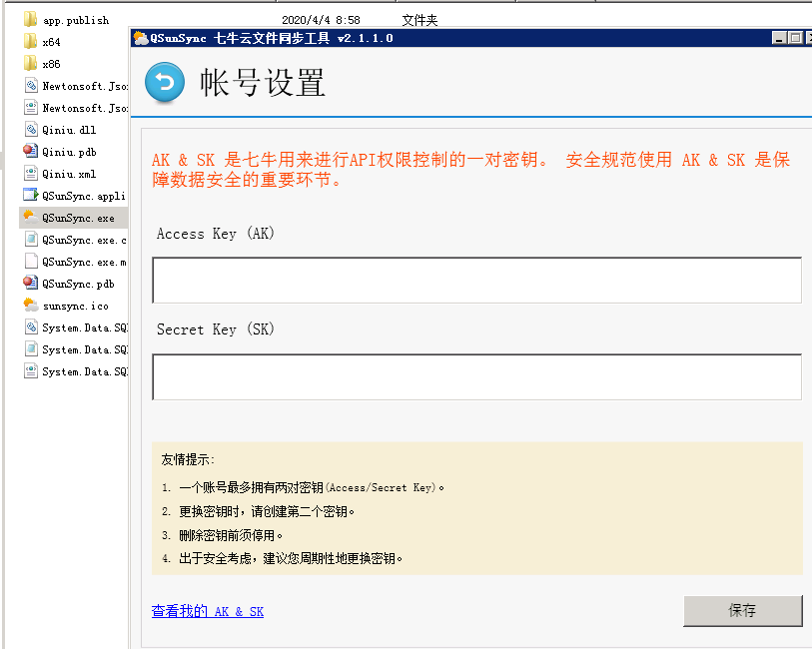The height and width of the screenshot is (649, 812).
Task: Select the x64 folder icon
Action: point(31,42)
